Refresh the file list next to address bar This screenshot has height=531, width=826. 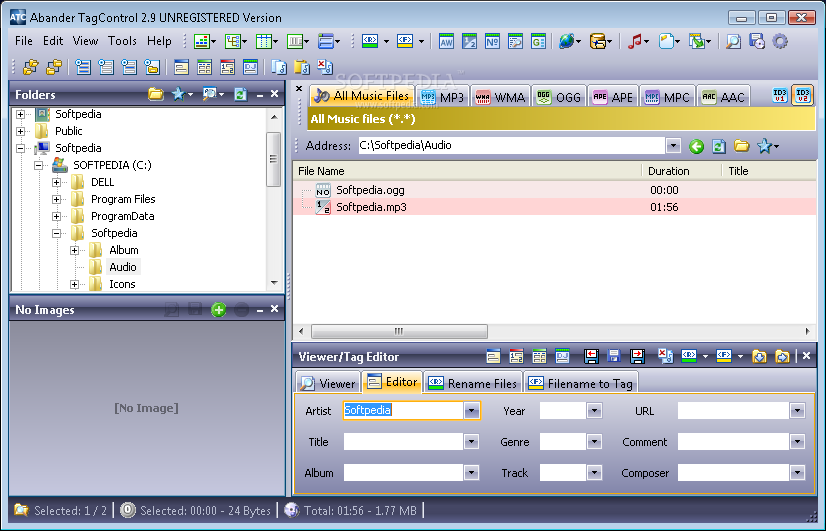(719, 146)
